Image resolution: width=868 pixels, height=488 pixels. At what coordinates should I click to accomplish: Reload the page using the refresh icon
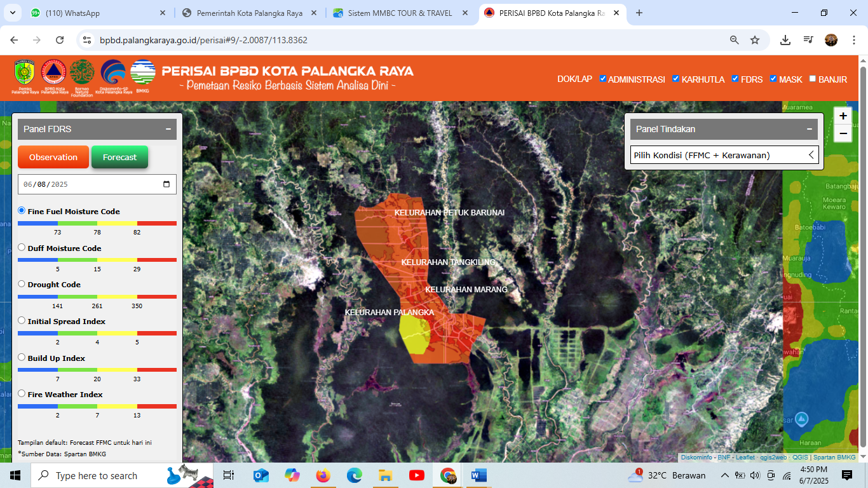coord(60,40)
